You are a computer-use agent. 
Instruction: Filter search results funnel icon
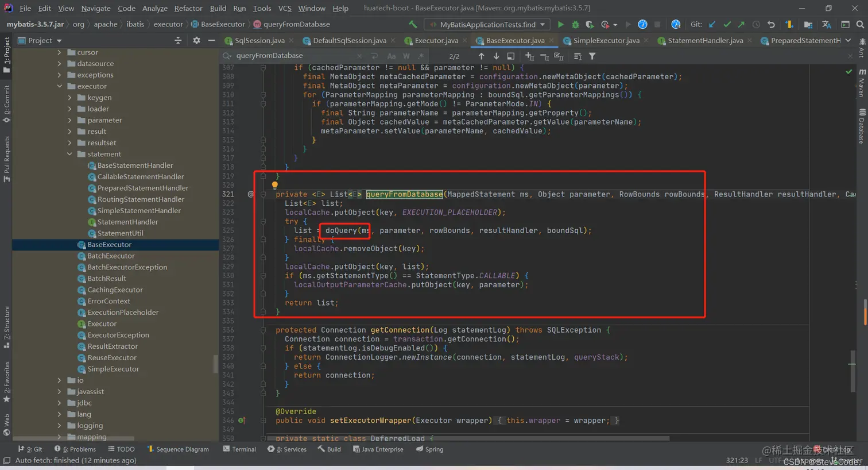(x=592, y=56)
